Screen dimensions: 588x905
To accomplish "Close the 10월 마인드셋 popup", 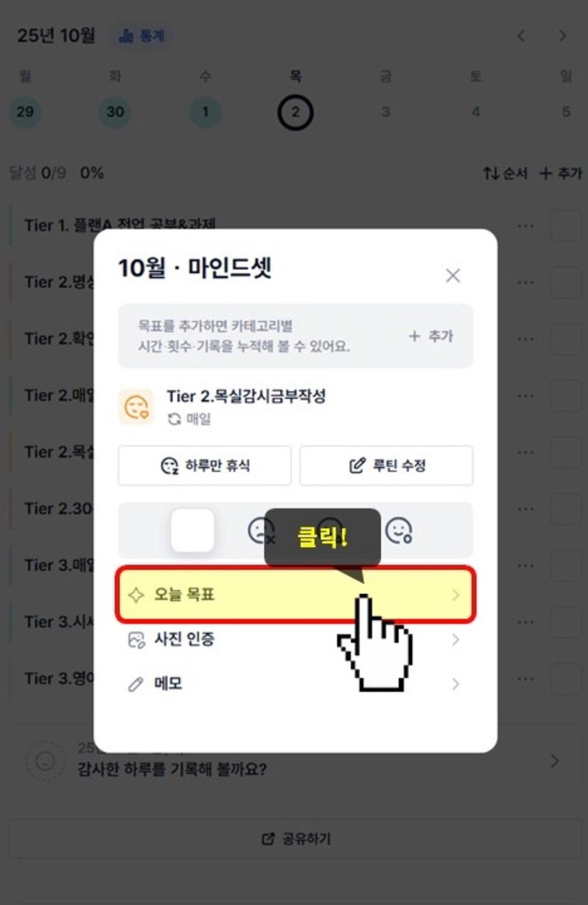I will click(453, 275).
